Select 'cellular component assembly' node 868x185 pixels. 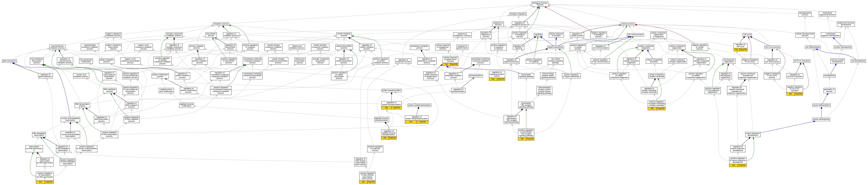point(654,61)
